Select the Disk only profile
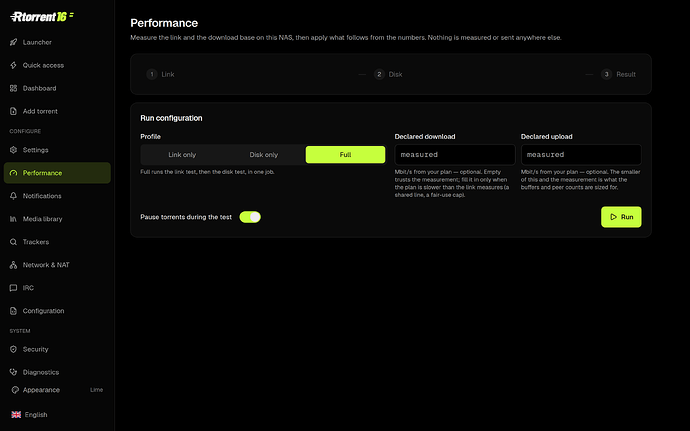This screenshot has width=690, height=431. [x=264, y=155]
